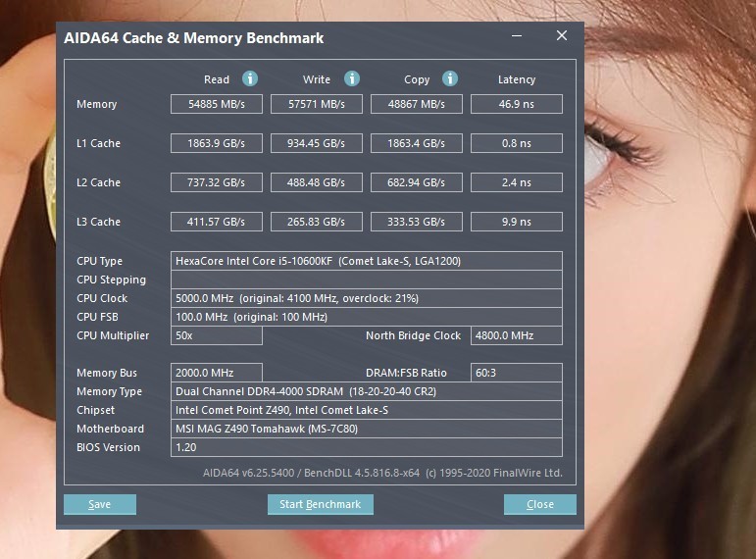Screen dimensions: 756x559
Task: Click the CPU Multiplier 50x field
Action: tap(217, 335)
